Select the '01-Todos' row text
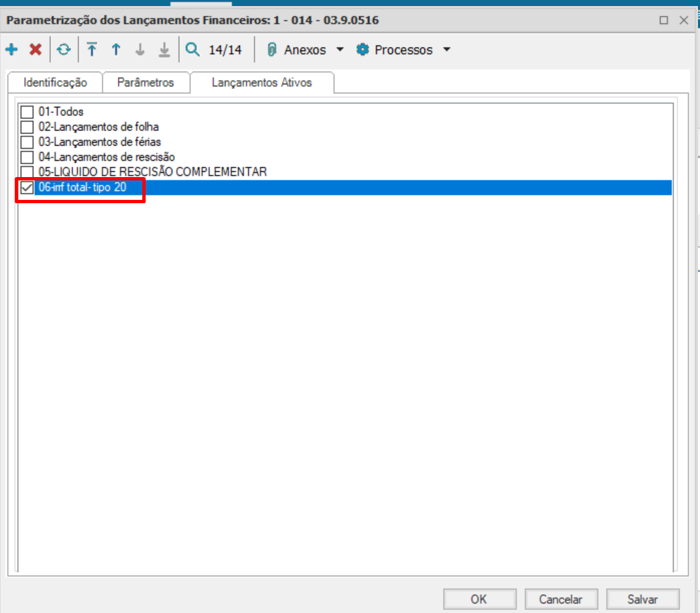700x613 pixels. 61,111
